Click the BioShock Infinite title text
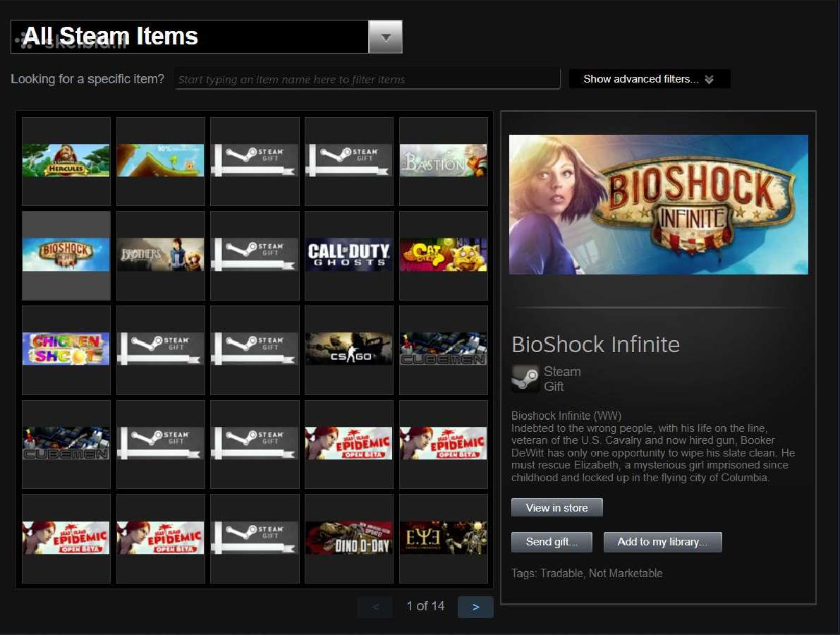This screenshot has height=635, width=840. pyautogui.click(x=596, y=344)
